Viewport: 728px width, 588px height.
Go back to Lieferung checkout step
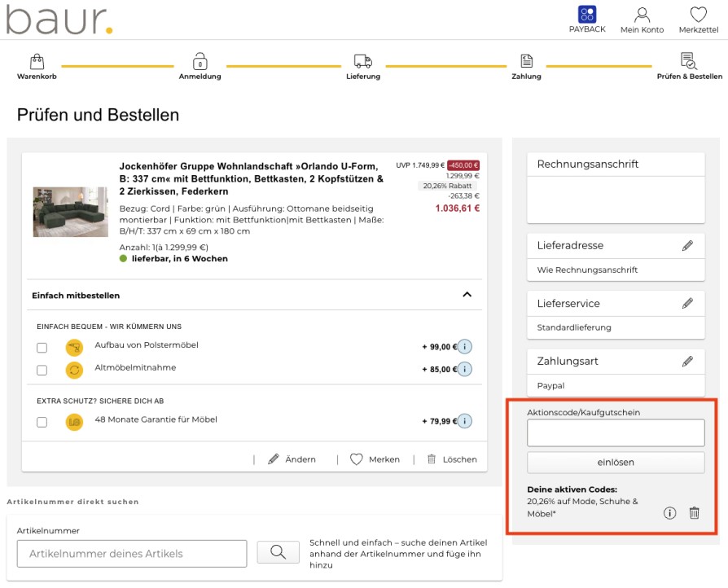tap(362, 66)
